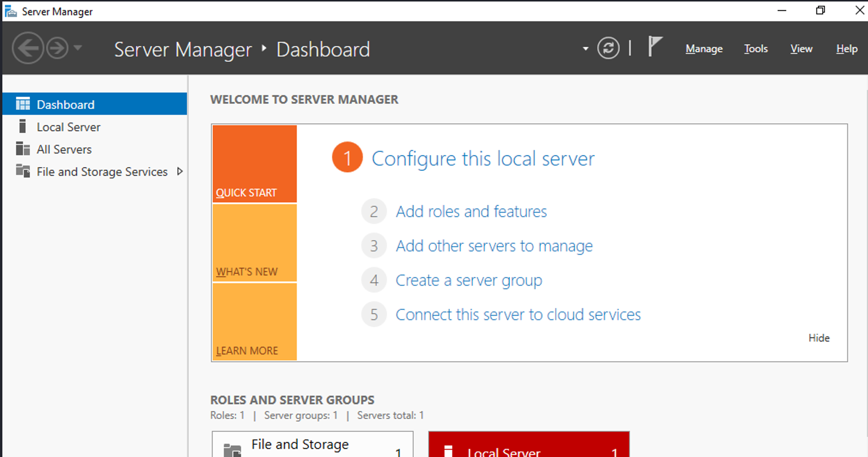Refresh the dashboard with the refresh icon
Viewport: 868px width, 457px height.
(608, 48)
